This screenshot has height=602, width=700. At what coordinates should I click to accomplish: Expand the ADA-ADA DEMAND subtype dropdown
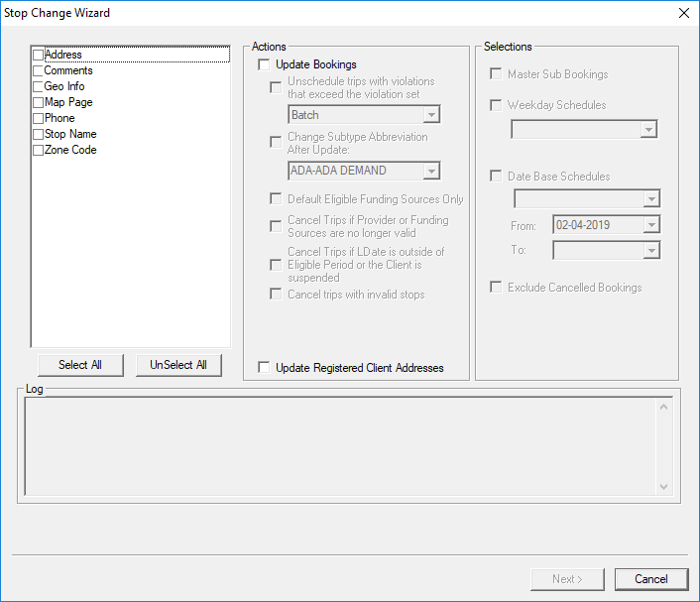click(430, 171)
